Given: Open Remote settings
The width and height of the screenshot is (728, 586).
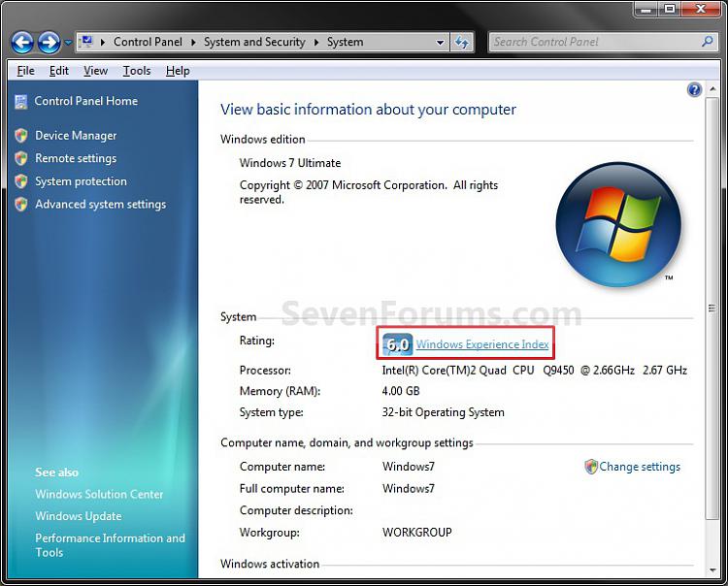Looking at the screenshot, I should pos(76,158).
